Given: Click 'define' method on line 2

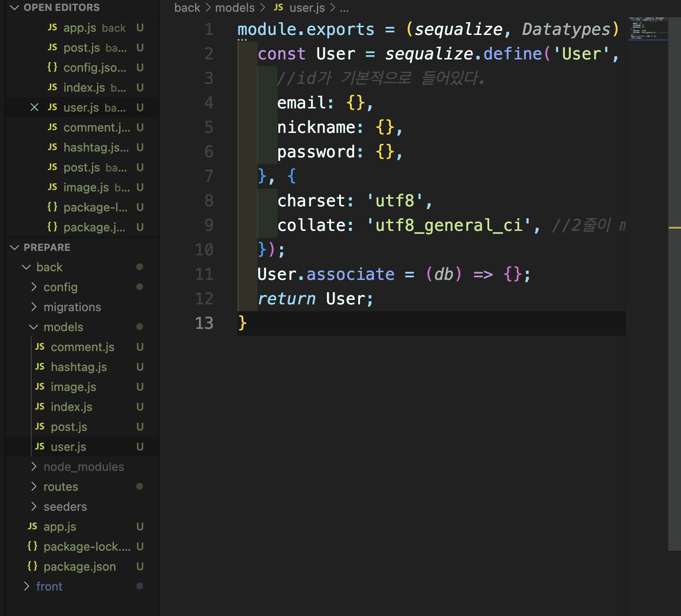Looking at the screenshot, I should click(513, 54).
